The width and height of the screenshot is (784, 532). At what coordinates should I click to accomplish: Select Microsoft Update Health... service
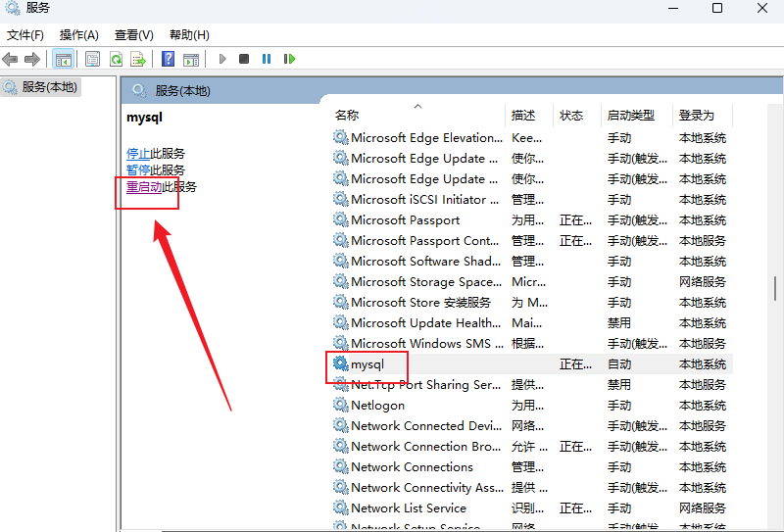532,323
